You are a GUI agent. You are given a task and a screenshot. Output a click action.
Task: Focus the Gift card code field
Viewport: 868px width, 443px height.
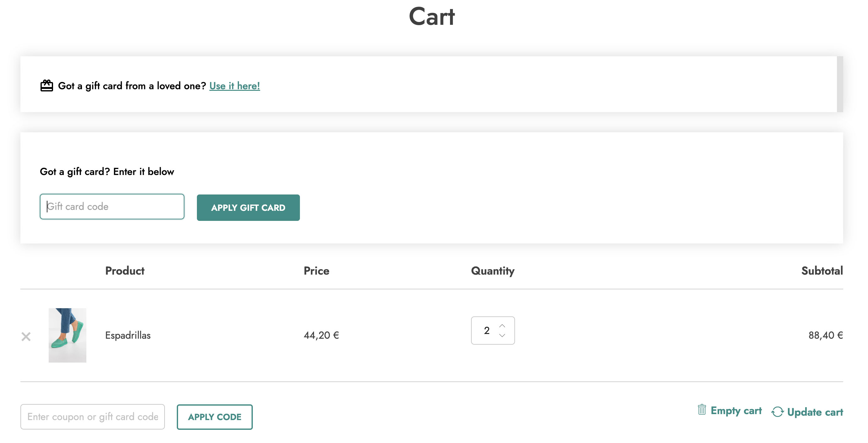pos(112,206)
